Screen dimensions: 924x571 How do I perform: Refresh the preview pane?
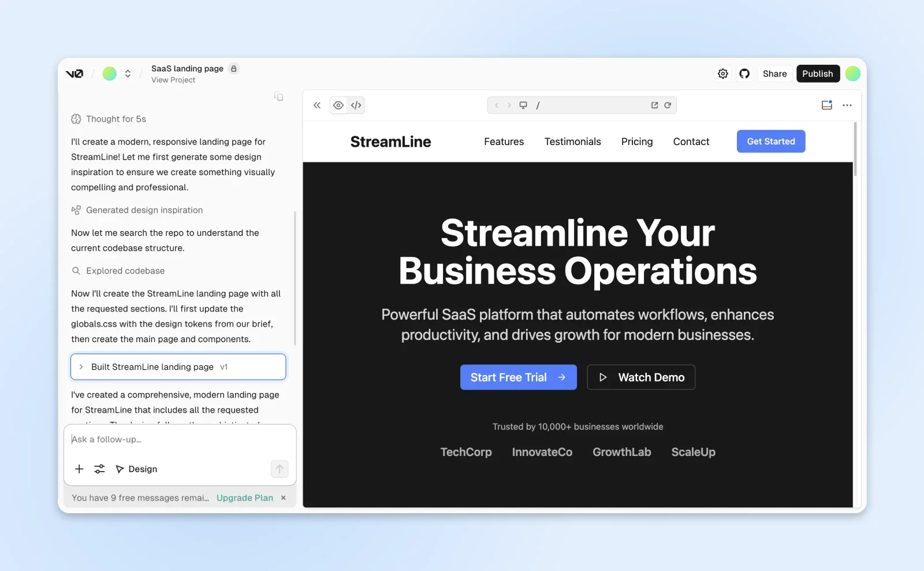tap(668, 105)
